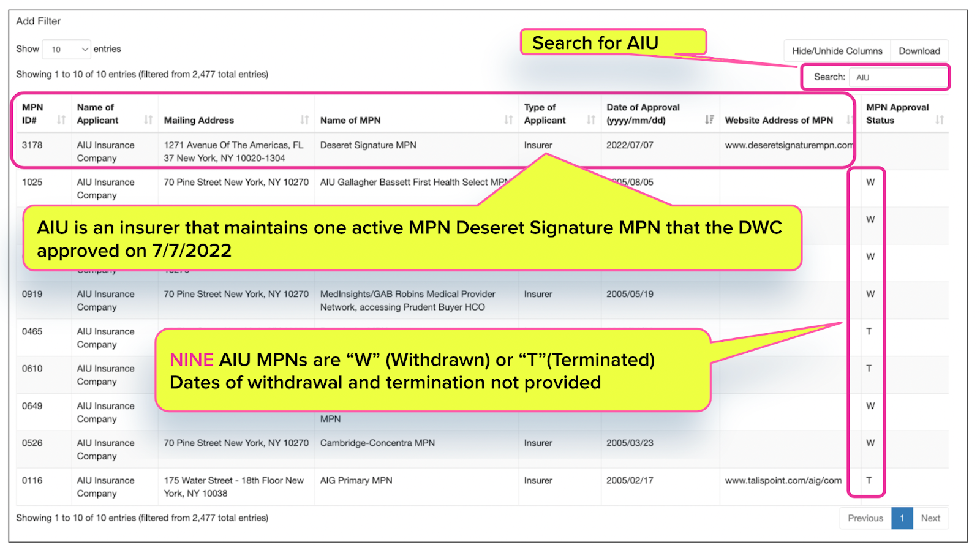
Task: Sort by Name of Applicant arrows
Action: click(x=148, y=120)
